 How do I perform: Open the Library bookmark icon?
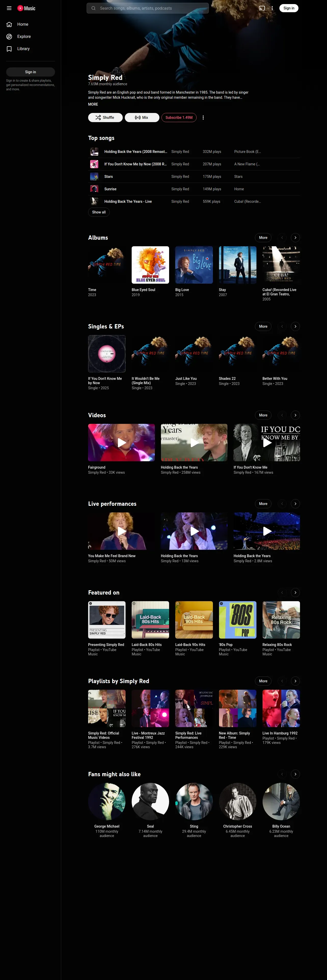(x=9, y=49)
